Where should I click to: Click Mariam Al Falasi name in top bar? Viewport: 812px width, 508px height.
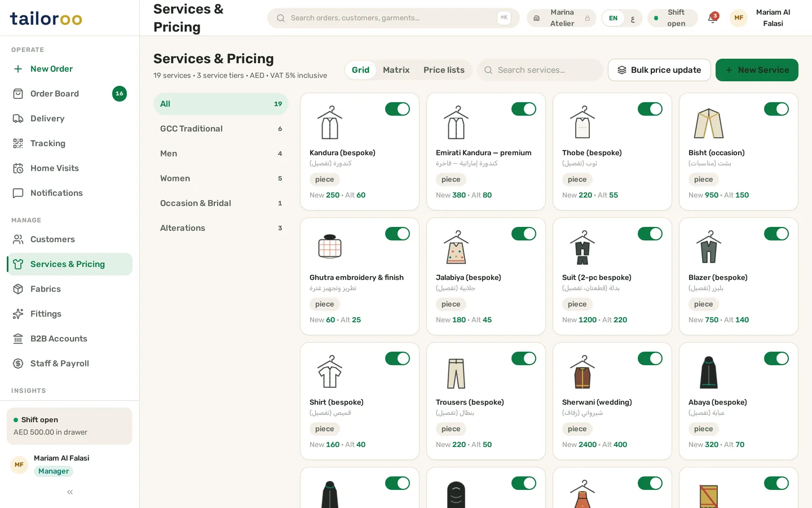[x=773, y=18]
